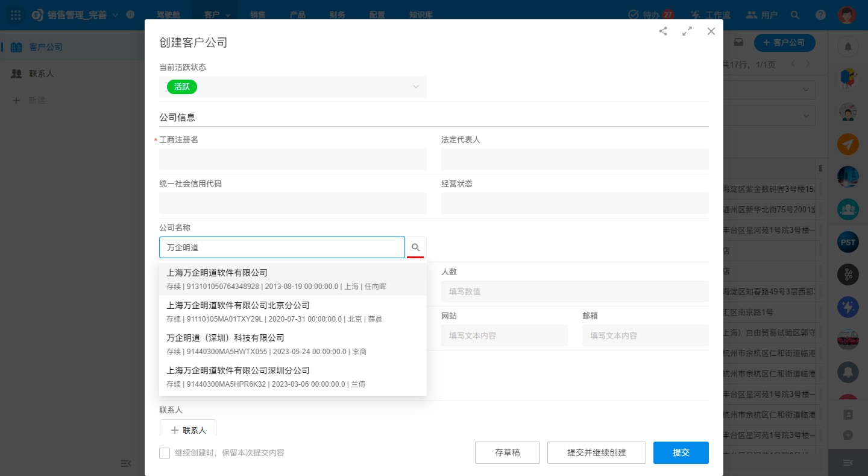Click the share icon in dialog header
868x476 pixels.
click(663, 31)
